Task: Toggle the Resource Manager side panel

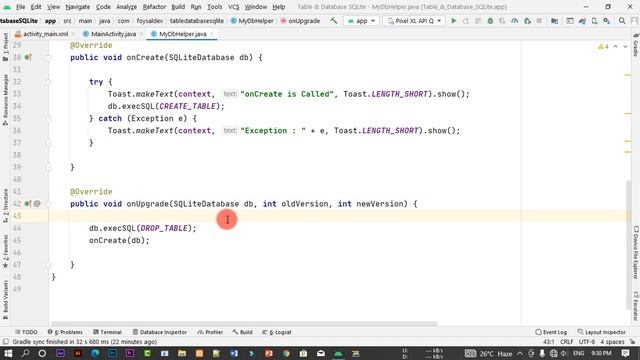Action: (5, 100)
